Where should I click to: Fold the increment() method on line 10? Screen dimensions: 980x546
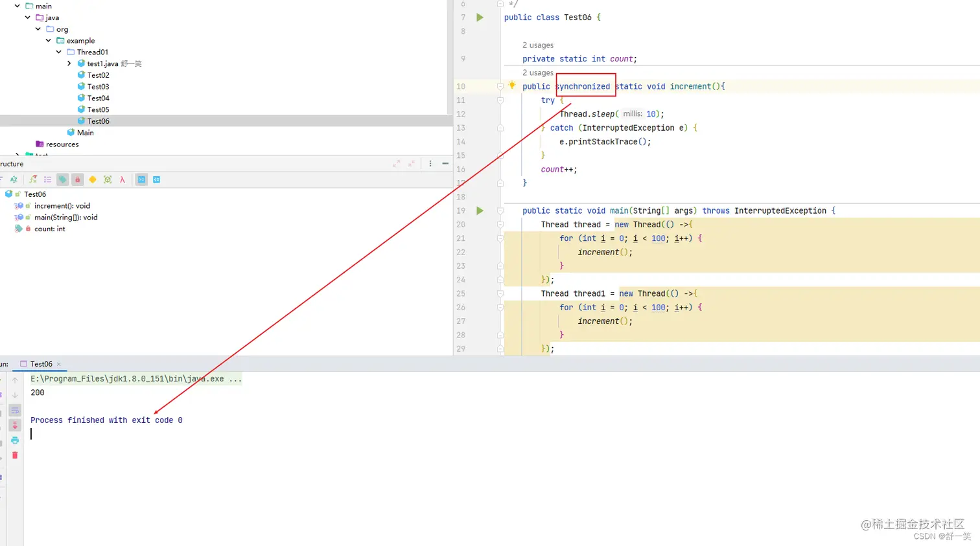pyautogui.click(x=500, y=86)
